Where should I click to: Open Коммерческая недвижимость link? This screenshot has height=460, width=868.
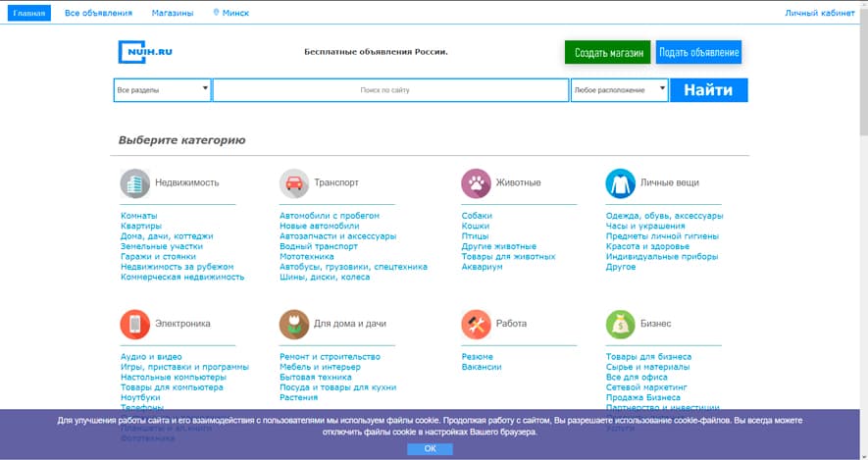click(182, 278)
